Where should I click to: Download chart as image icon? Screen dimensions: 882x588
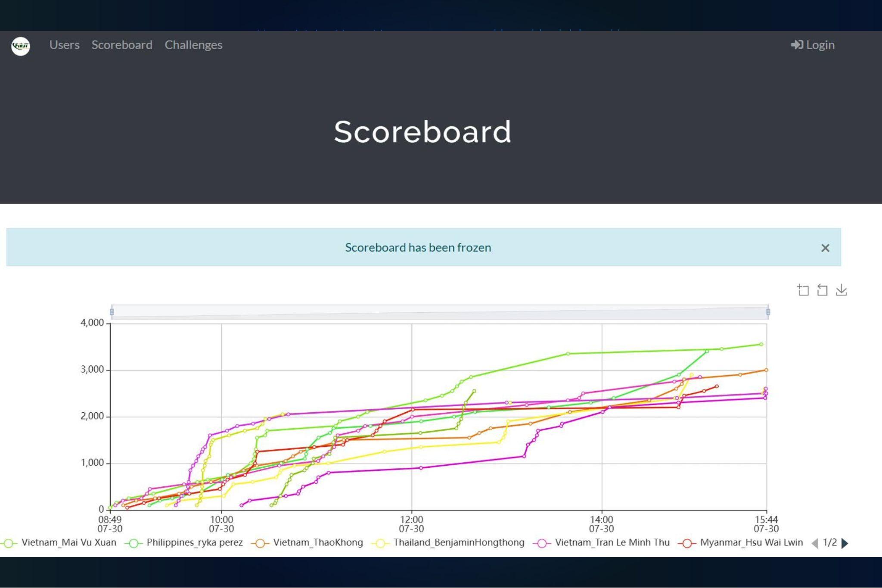pyautogui.click(x=841, y=290)
